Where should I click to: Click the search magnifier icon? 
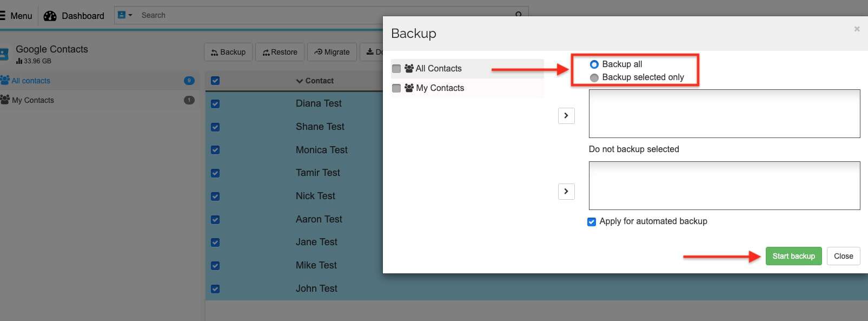pyautogui.click(x=518, y=15)
